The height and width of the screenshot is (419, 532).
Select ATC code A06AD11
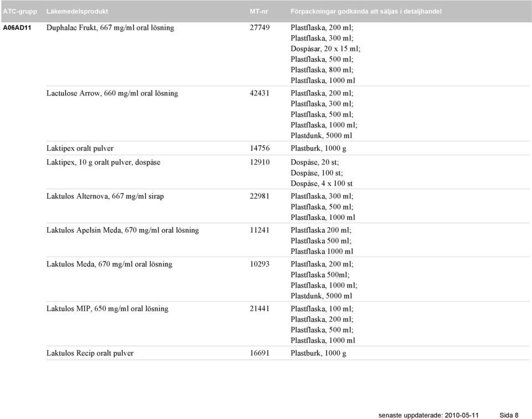[x=17, y=28]
